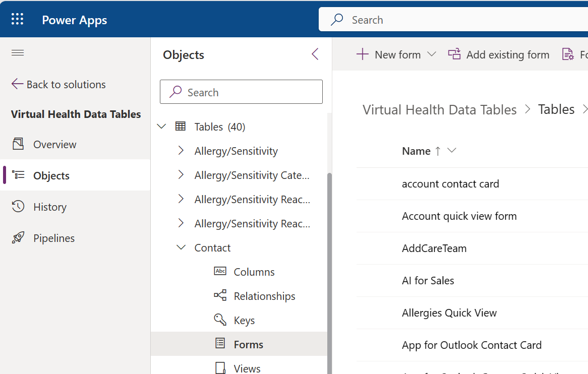Collapse the Contact table node
588x374 pixels.
coord(181,247)
